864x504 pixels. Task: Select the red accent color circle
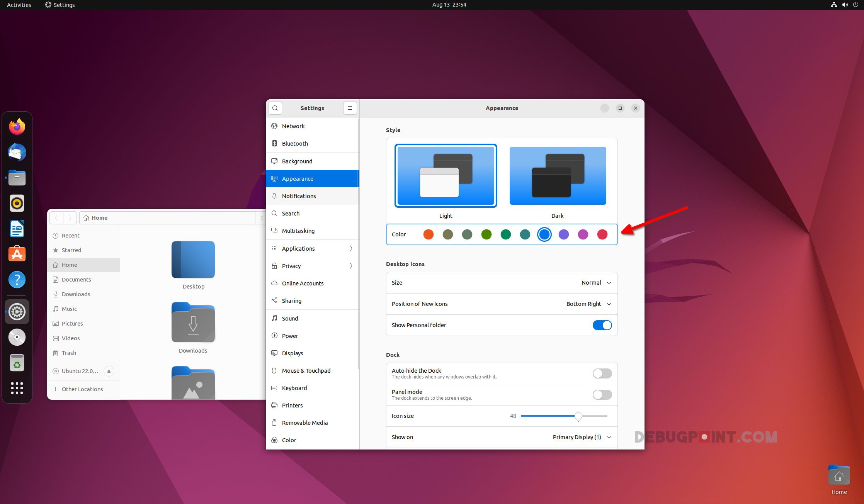tap(602, 234)
